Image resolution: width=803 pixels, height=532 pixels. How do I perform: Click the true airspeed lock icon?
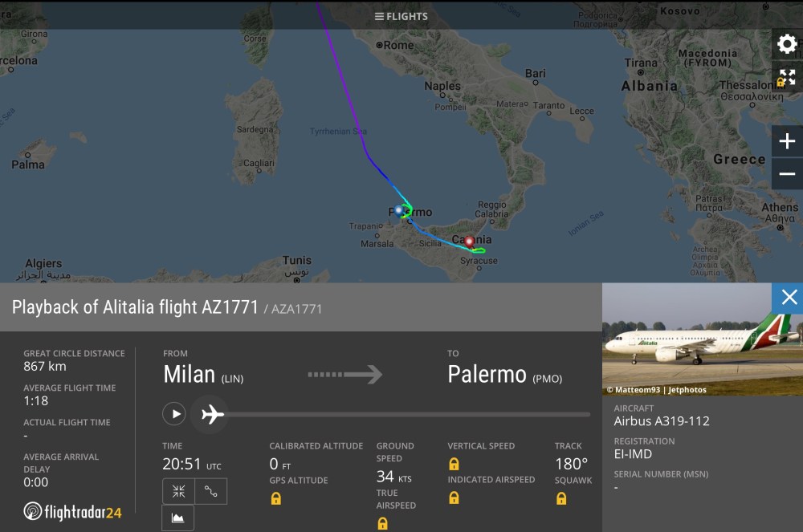(x=382, y=523)
